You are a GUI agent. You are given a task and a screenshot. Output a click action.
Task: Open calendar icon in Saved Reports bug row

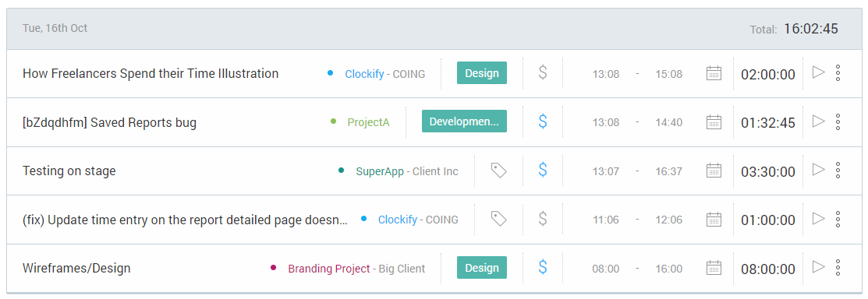tap(714, 121)
